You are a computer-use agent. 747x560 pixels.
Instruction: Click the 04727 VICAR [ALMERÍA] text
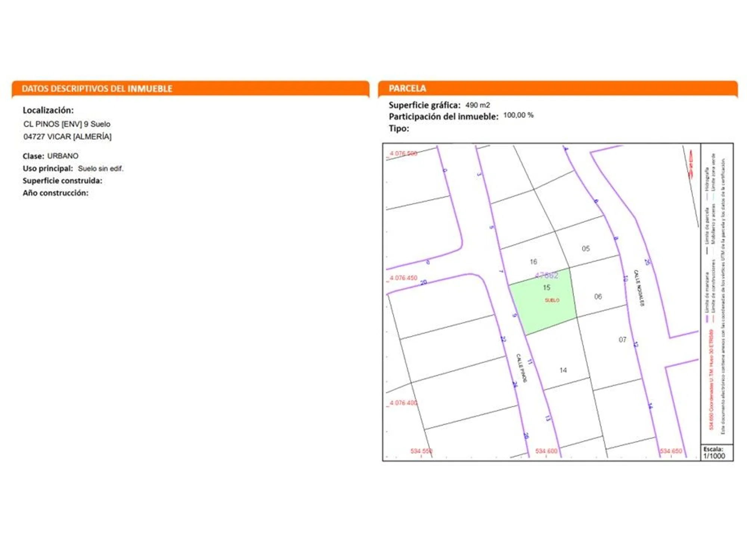click(67, 137)
